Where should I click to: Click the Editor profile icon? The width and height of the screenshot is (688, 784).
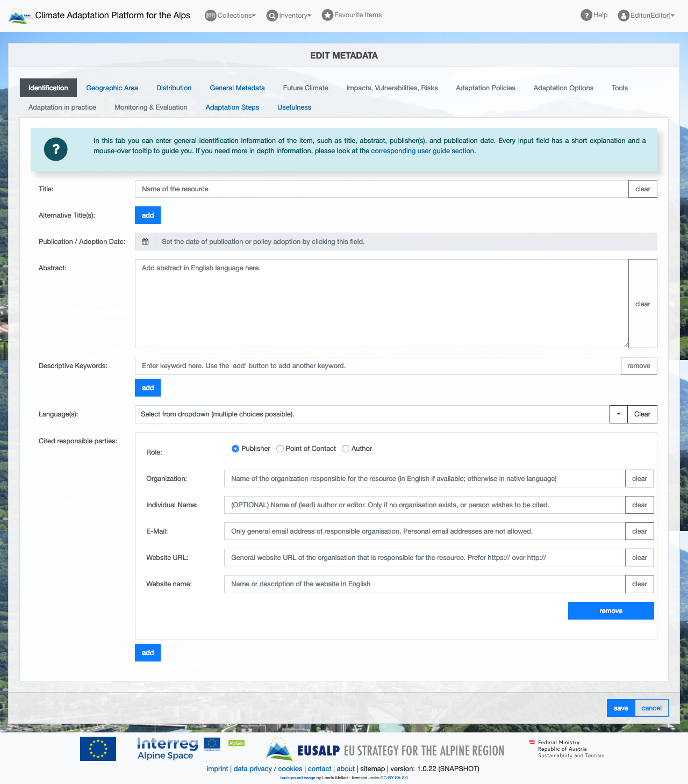click(x=623, y=16)
